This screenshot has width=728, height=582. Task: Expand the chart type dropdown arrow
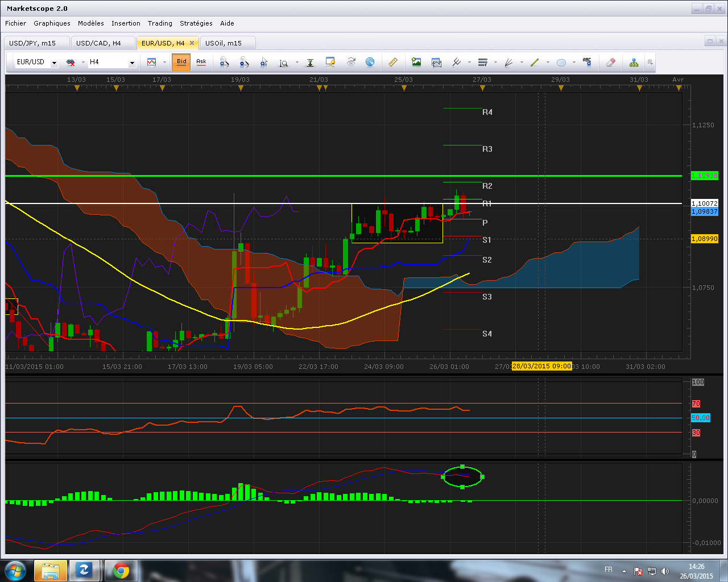(x=164, y=63)
